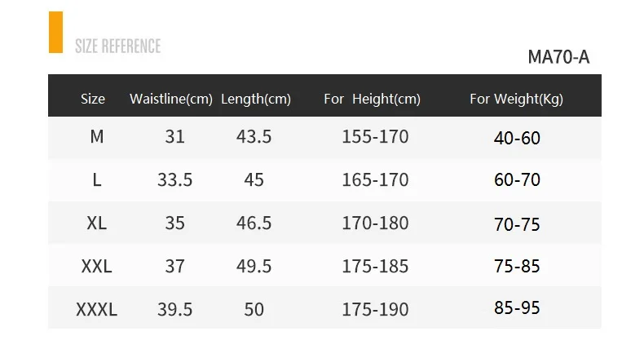Click the 85-95 weight range
This screenshot has height=345, width=644.
coord(517,308)
